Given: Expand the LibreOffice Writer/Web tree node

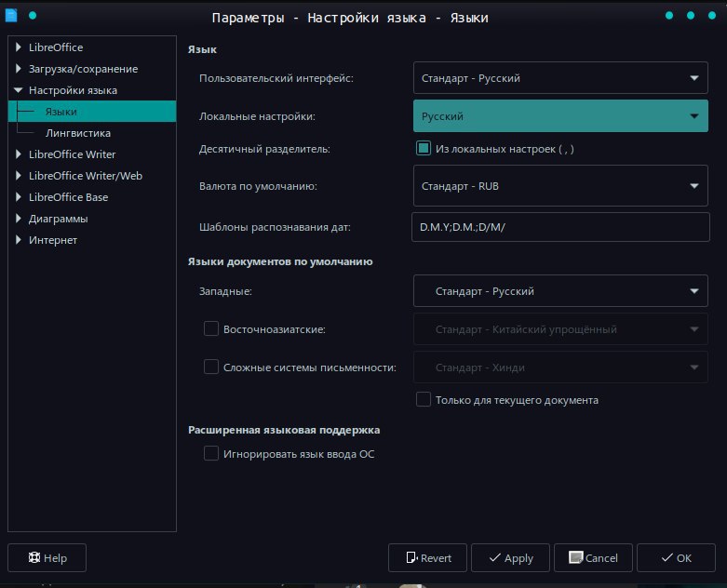Looking at the screenshot, I should tap(18, 175).
